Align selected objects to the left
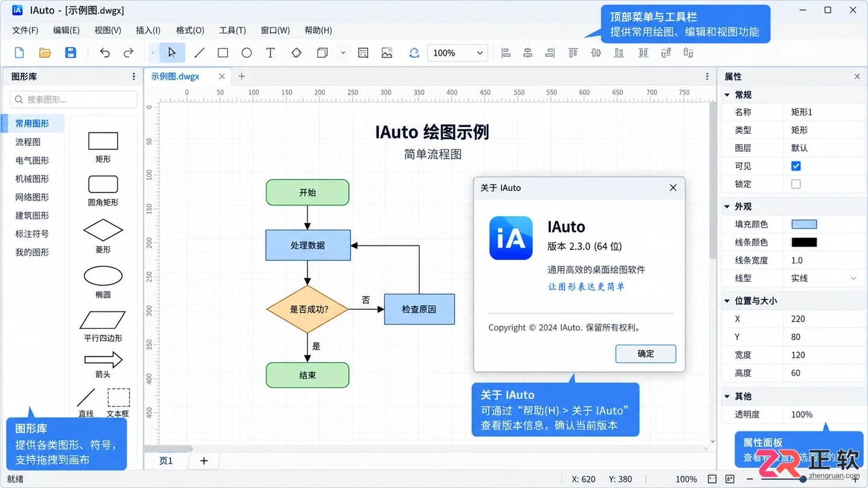This screenshot has height=488, width=868. [506, 53]
